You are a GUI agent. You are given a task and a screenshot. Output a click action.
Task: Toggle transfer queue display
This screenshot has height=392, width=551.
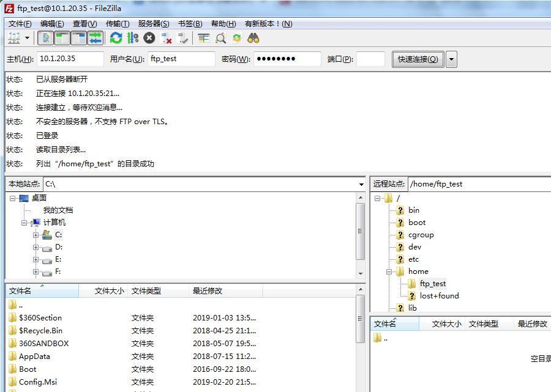(96, 38)
